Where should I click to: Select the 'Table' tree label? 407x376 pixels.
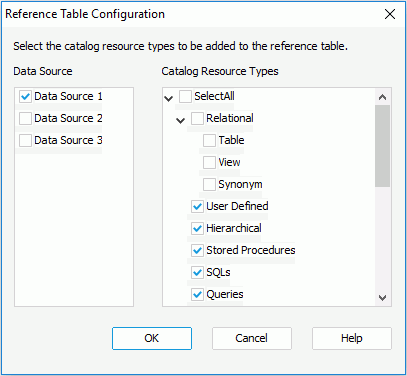pyautogui.click(x=231, y=140)
